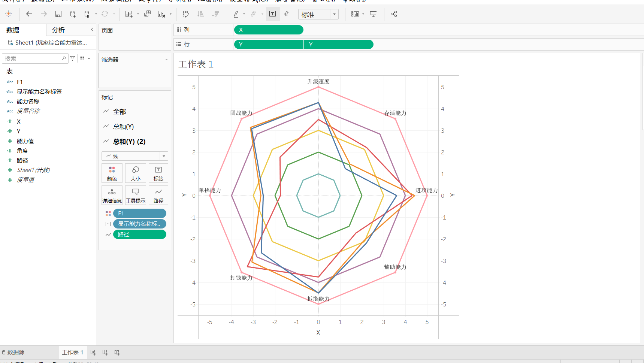
Task: Click the new story tab icon
Action: 117,352
